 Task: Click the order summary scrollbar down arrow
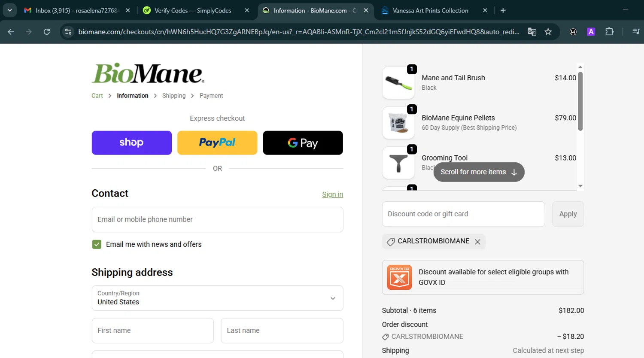click(580, 186)
